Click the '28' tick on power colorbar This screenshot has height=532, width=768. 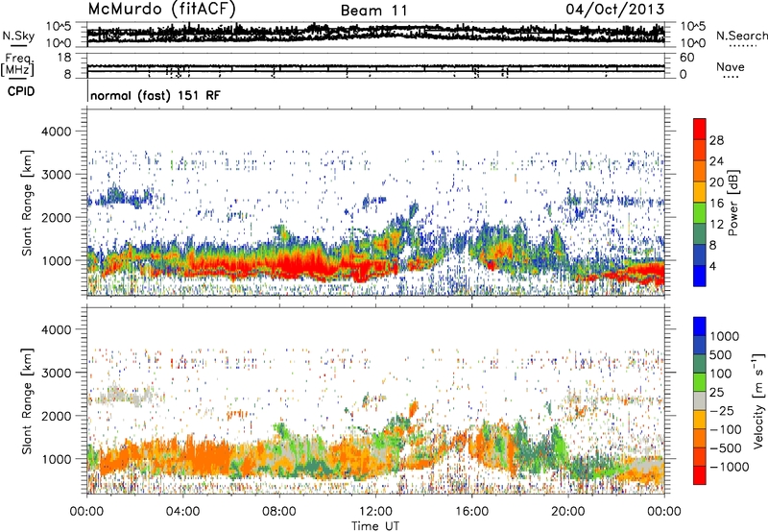click(716, 140)
